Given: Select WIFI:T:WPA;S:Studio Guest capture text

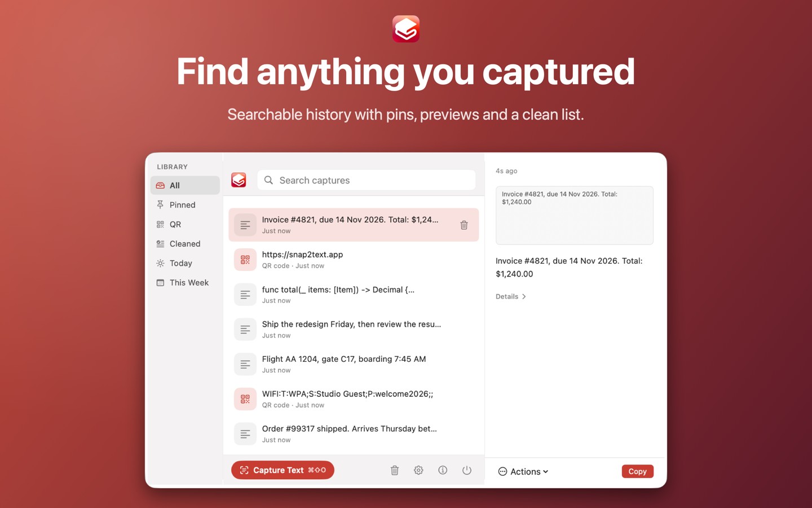Looking at the screenshot, I should pos(347,394).
